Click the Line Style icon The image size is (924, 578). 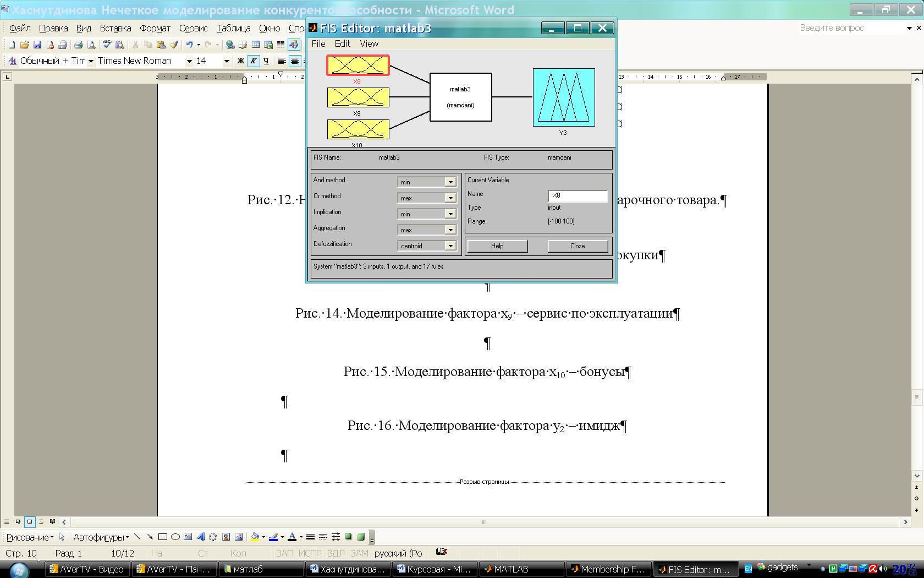310,537
